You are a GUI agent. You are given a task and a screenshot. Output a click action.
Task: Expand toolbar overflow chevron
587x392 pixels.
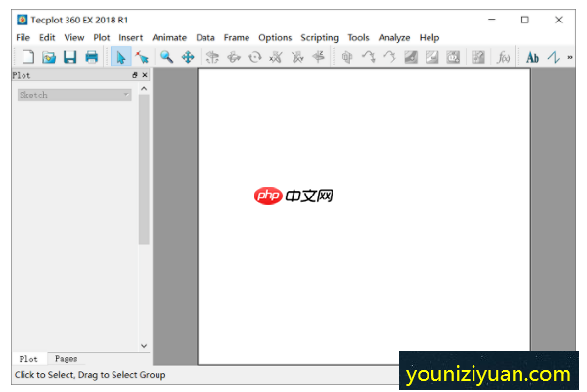click(x=570, y=57)
